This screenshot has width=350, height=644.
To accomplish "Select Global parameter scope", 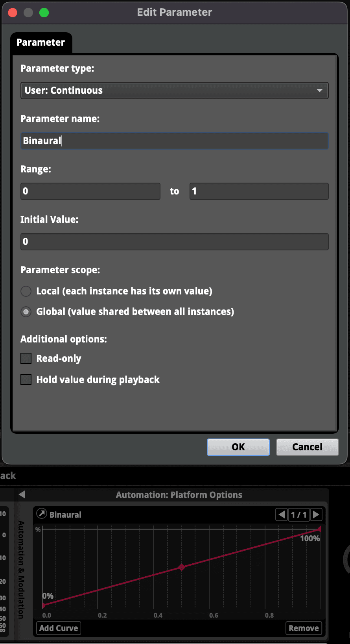I will [x=26, y=311].
